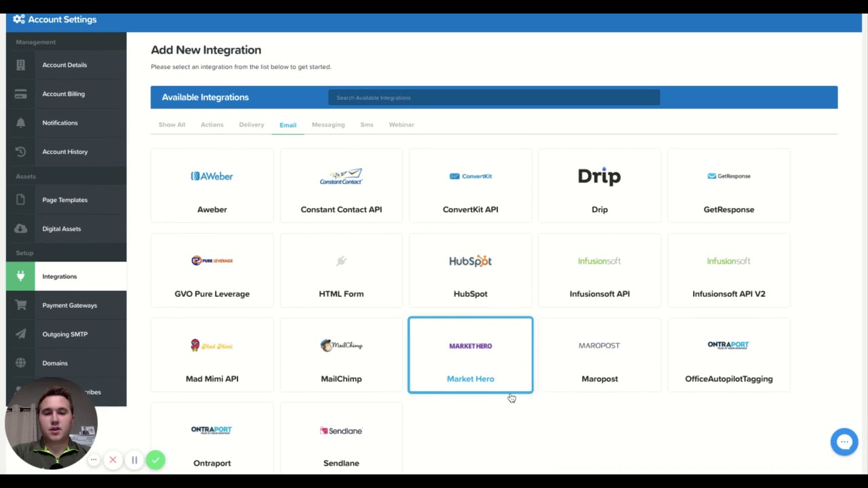
Task: Click the Drip logo
Action: click(x=599, y=176)
